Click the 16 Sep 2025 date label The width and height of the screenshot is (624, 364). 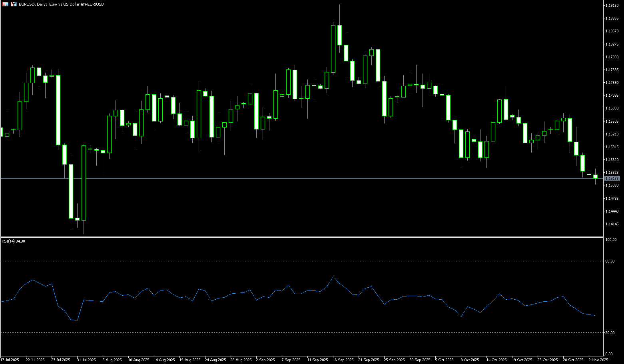[x=344, y=360]
